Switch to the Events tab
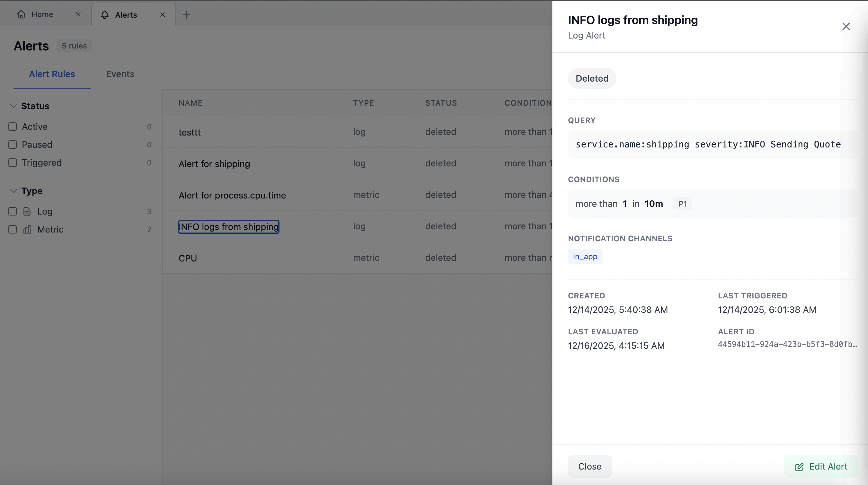This screenshot has width=868, height=485. (120, 74)
